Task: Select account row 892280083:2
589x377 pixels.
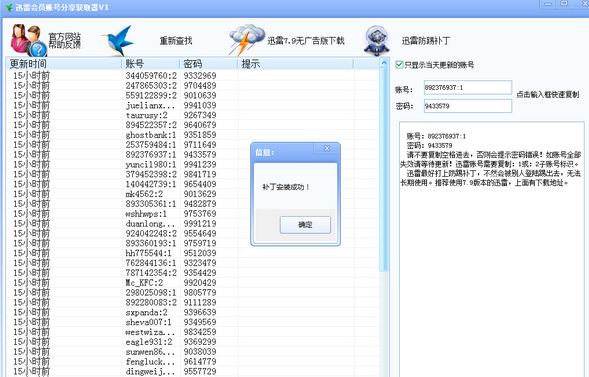Action: (x=193, y=302)
